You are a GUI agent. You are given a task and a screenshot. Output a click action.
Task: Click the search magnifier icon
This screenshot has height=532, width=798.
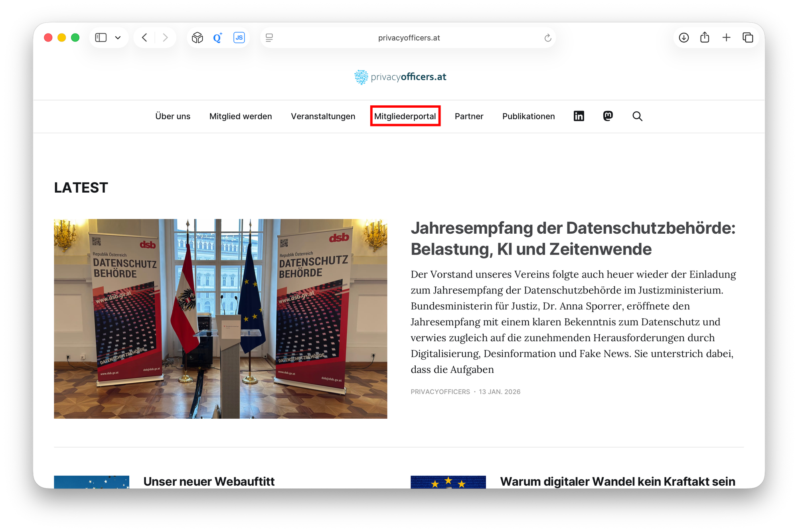637,116
